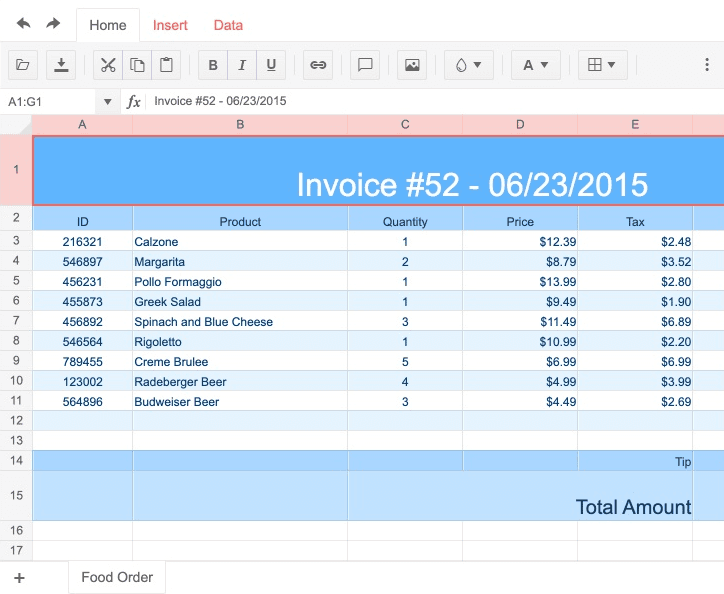Select the Pollo Formaggio cell
724x594 pixels.
pos(240,281)
